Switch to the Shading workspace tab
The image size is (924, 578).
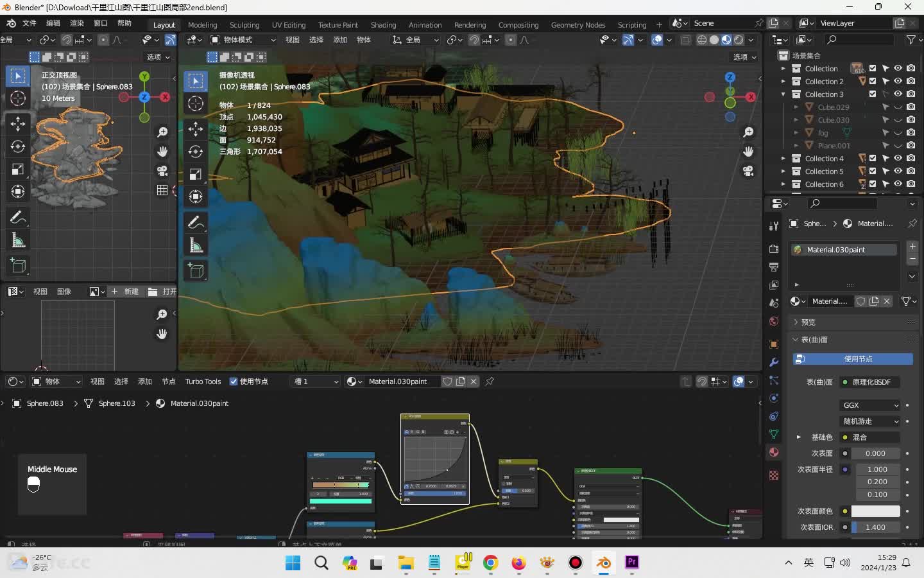pos(383,24)
